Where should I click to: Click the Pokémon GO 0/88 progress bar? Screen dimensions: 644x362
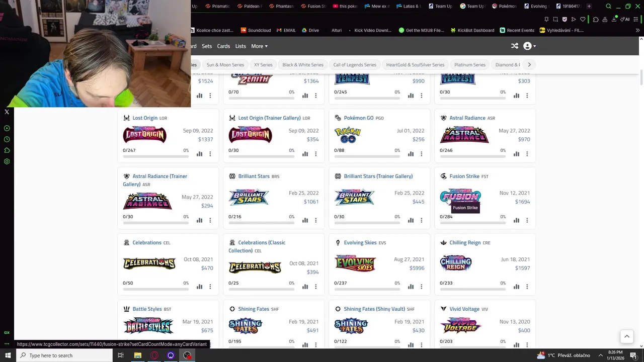tap(367, 157)
